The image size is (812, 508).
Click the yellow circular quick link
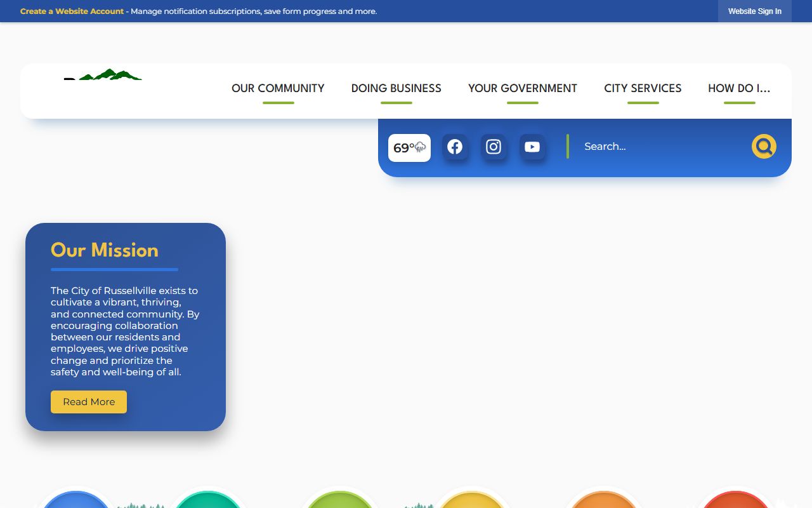pyautogui.click(x=471, y=500)
